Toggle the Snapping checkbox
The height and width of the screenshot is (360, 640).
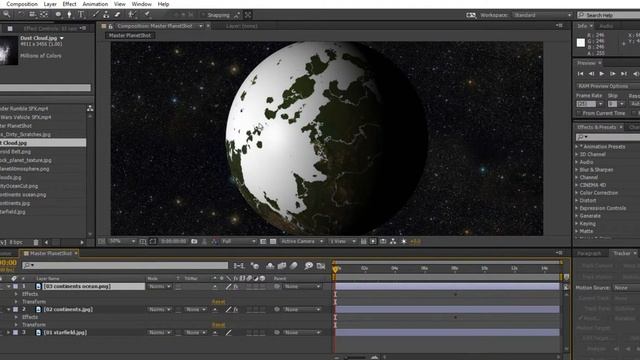(204, 15)
